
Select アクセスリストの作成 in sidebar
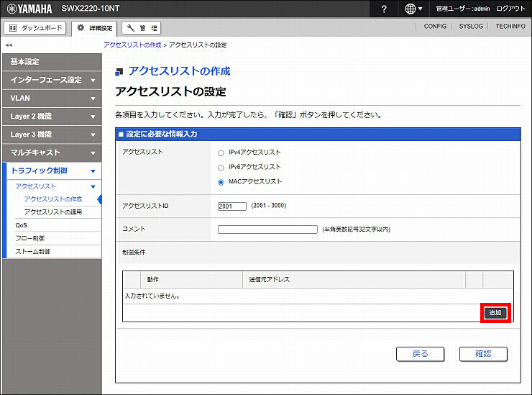pos(53,199)
